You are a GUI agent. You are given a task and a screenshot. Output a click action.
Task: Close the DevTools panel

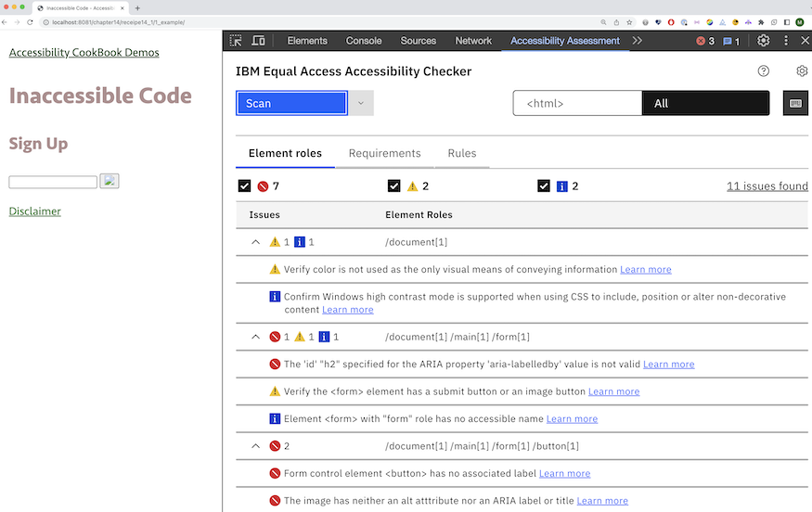pos(805,41)
